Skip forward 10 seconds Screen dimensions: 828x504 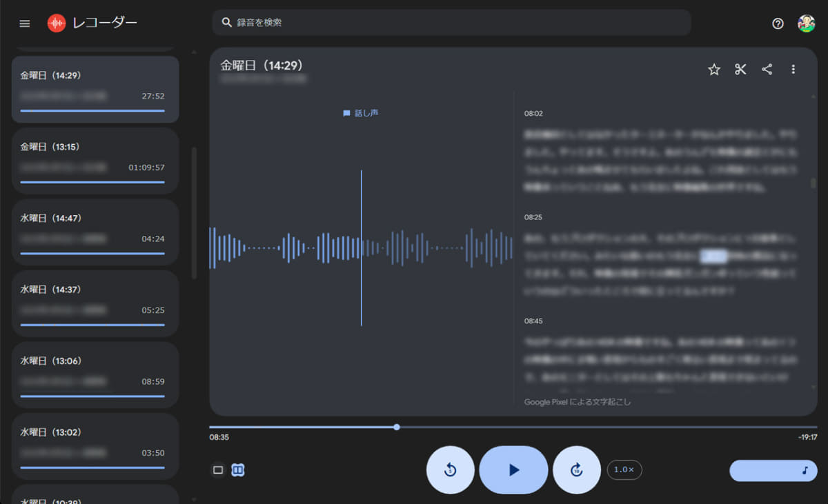tap(577, 470)
